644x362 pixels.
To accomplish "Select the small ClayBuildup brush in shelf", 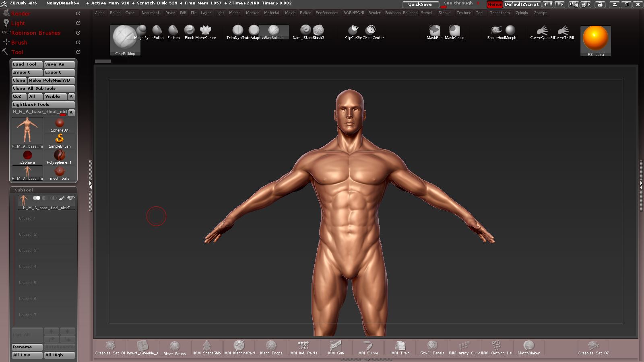I will 274,32.
